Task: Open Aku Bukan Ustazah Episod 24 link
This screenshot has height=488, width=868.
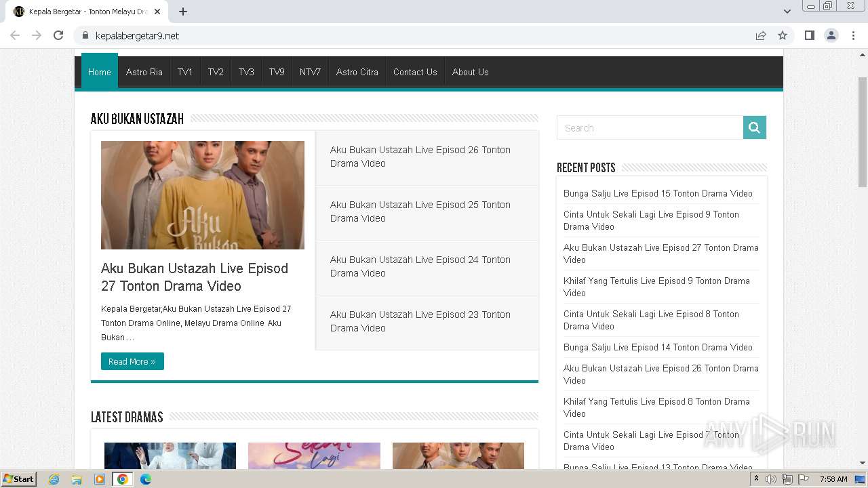Action: pyautogui.click(x=420, y=266)
